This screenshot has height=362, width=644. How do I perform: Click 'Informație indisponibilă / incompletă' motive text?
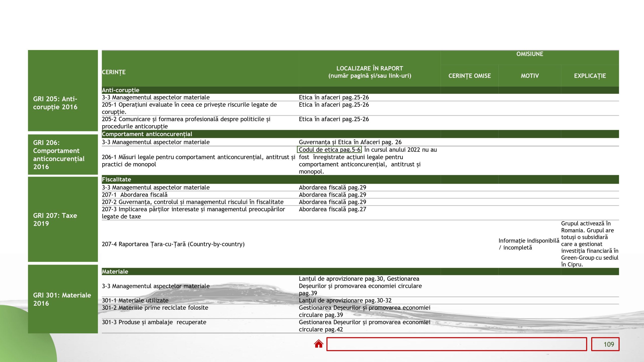coord(529,244)
